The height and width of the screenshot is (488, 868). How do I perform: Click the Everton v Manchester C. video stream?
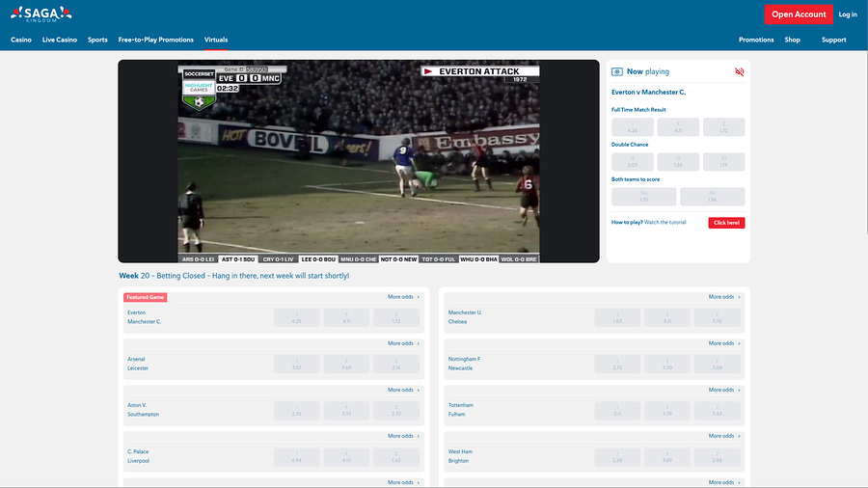tap(359, 161)
